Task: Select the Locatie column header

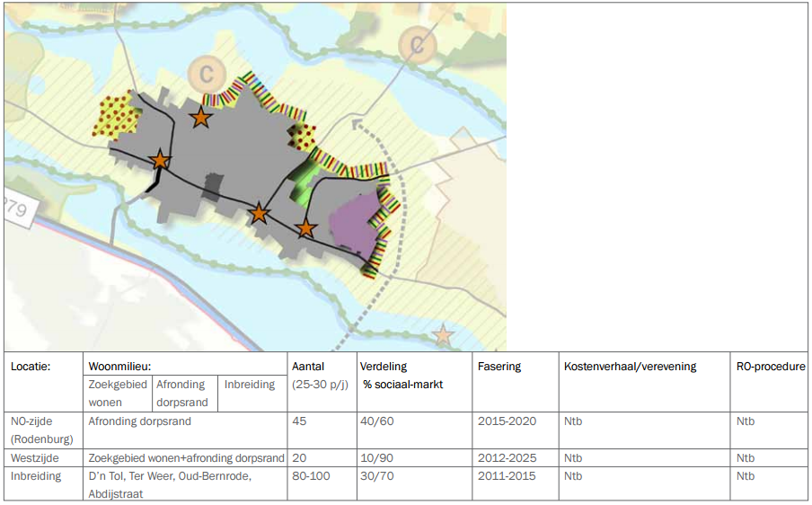Action: tap(31, 367)
